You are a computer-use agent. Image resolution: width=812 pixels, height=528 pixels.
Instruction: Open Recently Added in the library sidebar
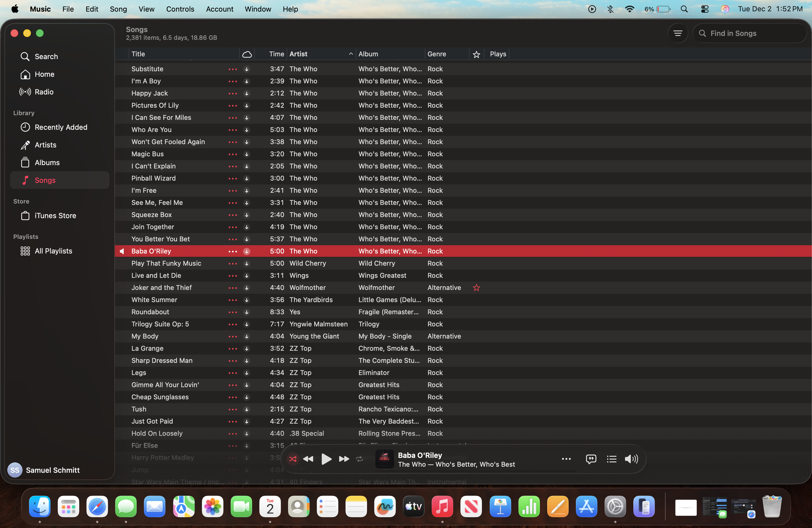(61, 127)
